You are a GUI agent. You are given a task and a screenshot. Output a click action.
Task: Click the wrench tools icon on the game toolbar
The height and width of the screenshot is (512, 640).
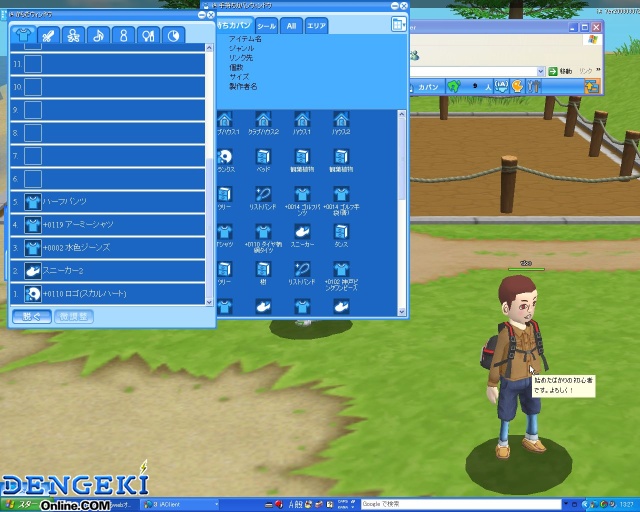533,86
